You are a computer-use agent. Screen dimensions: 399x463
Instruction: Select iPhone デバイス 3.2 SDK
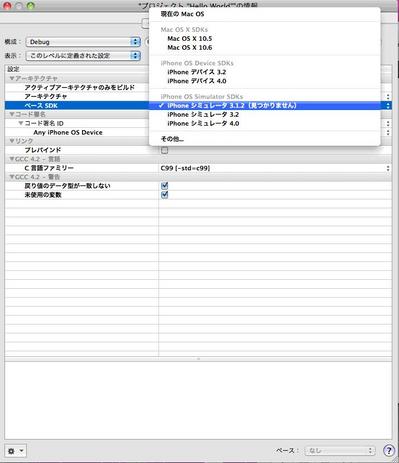[265, 72]
